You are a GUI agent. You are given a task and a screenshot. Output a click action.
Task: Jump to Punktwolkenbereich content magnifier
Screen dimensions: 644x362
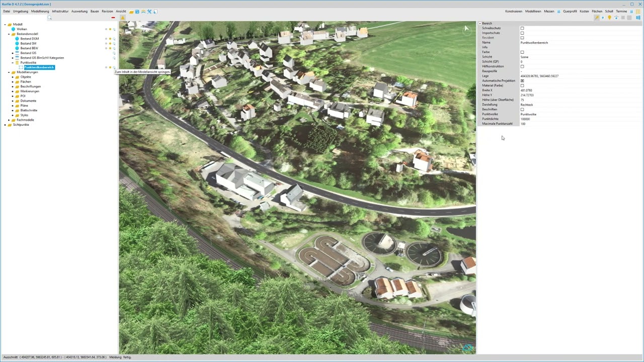point(114,67)
